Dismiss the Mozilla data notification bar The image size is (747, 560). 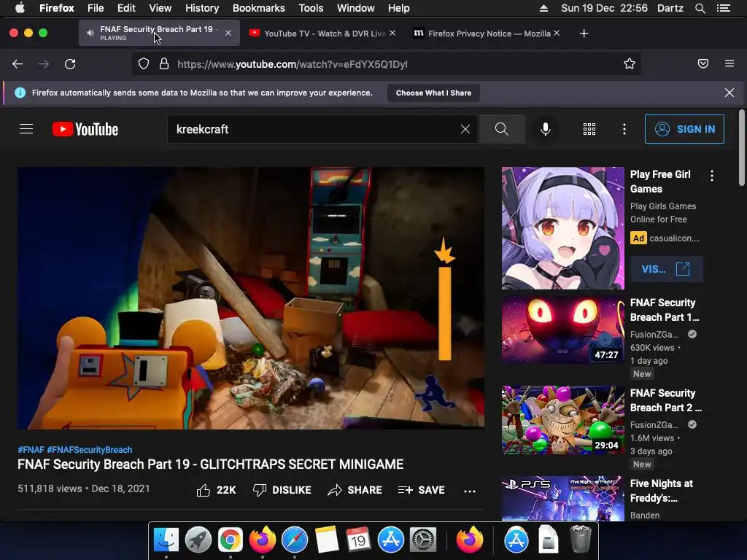[729, 93]
